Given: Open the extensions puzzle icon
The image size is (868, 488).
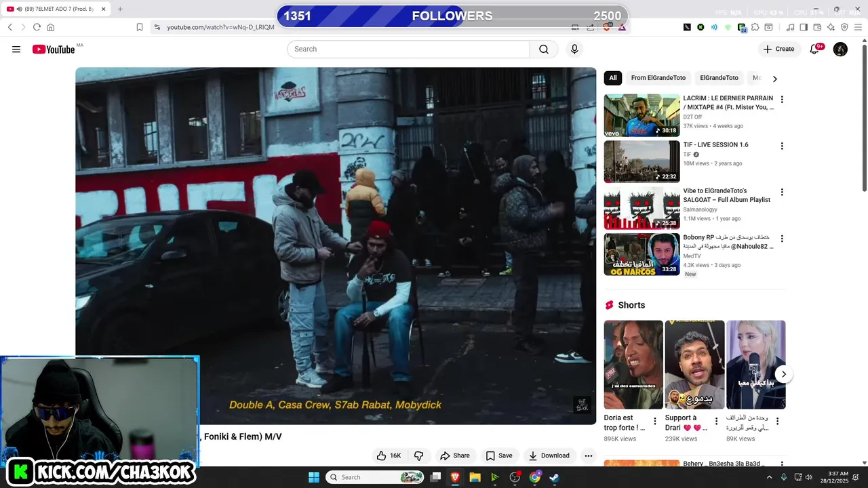Looking at the screenshot, I should (755, 27).
